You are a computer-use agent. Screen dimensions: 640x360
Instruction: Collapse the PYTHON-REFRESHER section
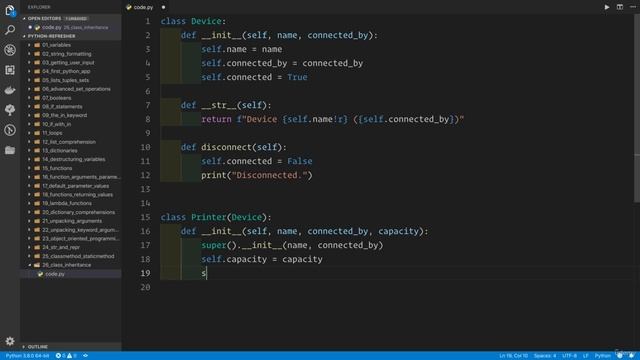pyautogui.click(x=71, y=36)
